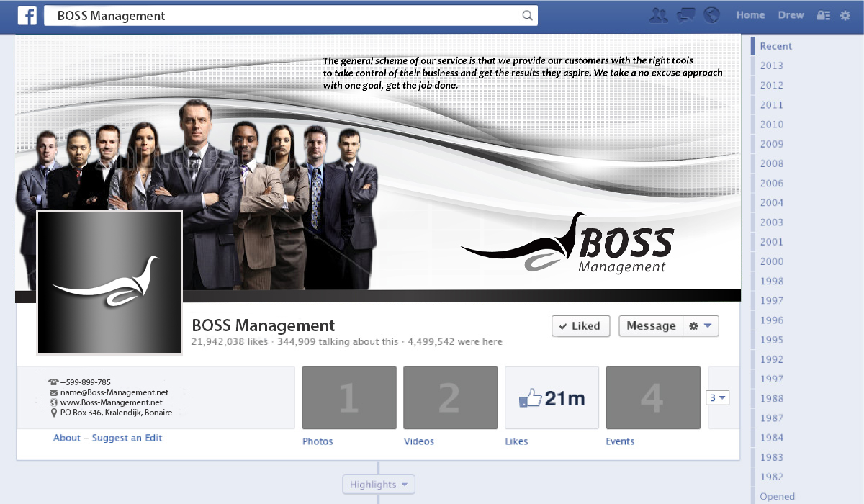Image resolution: width=864 pixels, height=504 pixels.
Task: Jump to 1995 in the timeline
Action: pos(772,340)
